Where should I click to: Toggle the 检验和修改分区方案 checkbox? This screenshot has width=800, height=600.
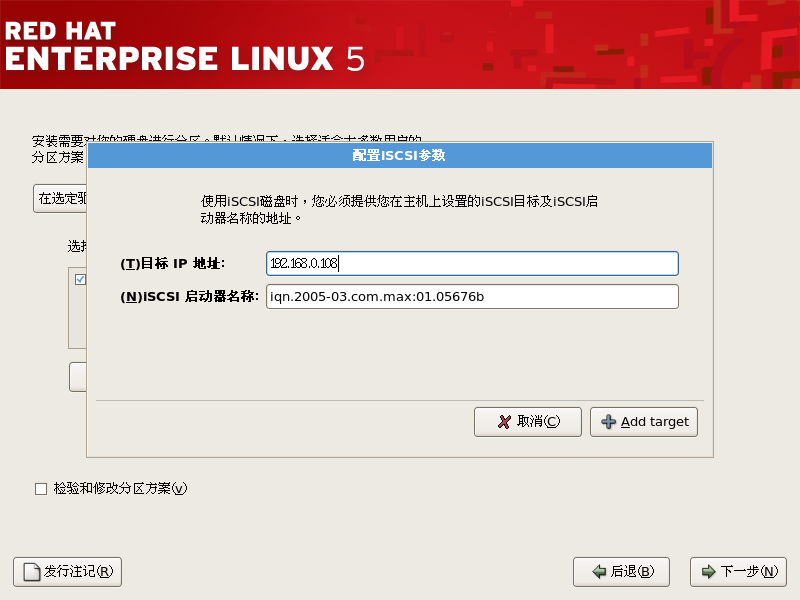[41, 489]
